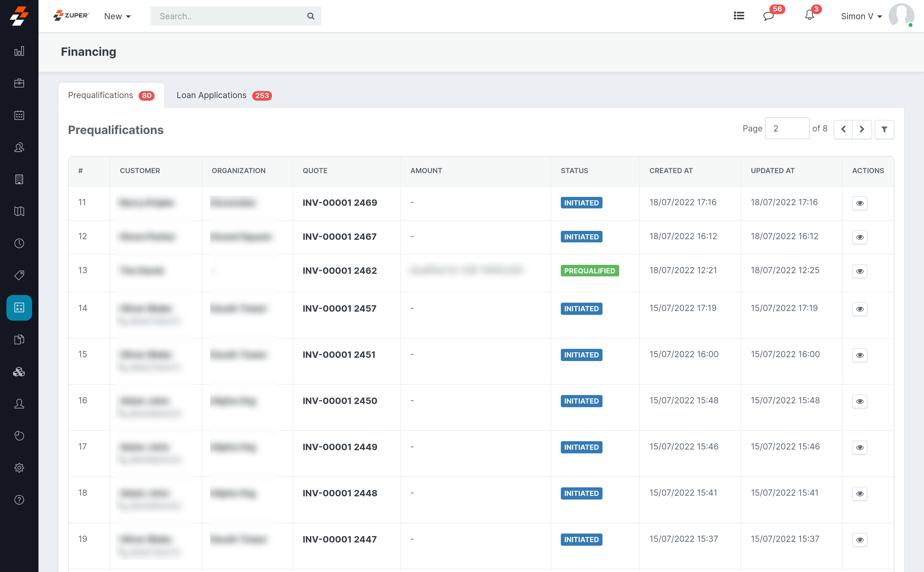This screenshot has width=924, height=572.
Task: Click the eye icon for INV-00001 2462
Action: [x=859, y=271]
